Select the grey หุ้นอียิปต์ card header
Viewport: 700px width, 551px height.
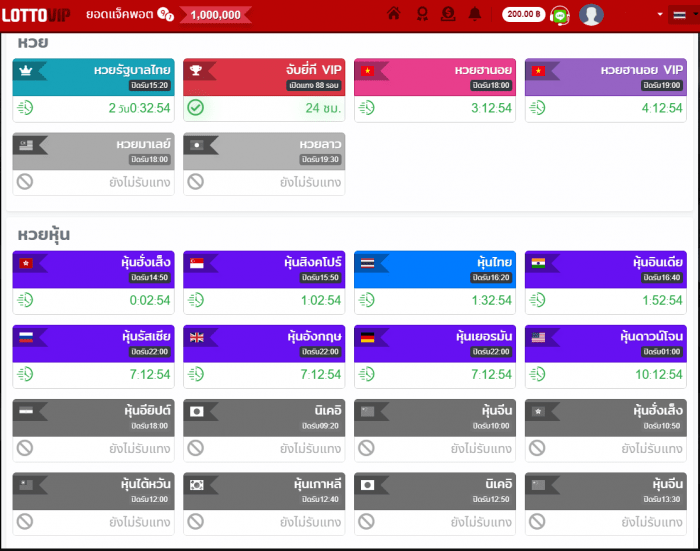click(x=93, y=417)
